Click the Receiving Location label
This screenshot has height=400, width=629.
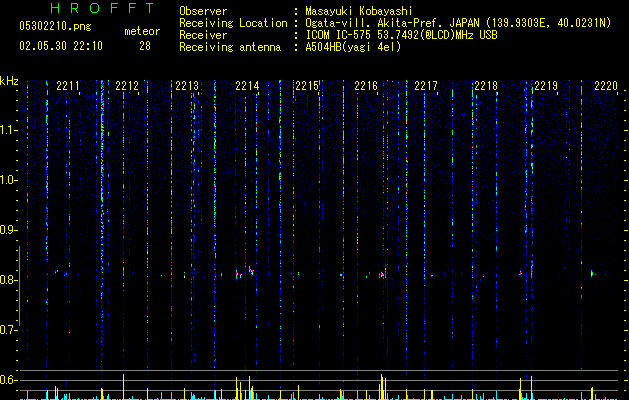click(233, 23)
